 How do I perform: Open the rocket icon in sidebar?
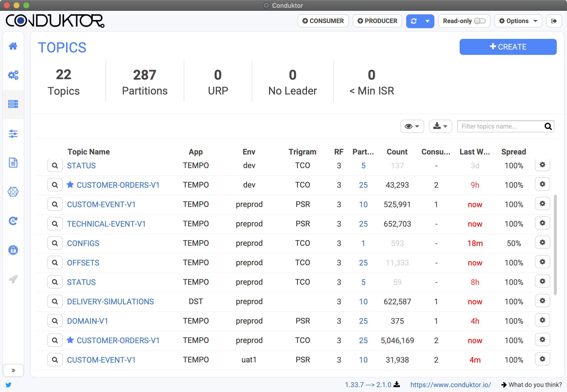point(13,279)
